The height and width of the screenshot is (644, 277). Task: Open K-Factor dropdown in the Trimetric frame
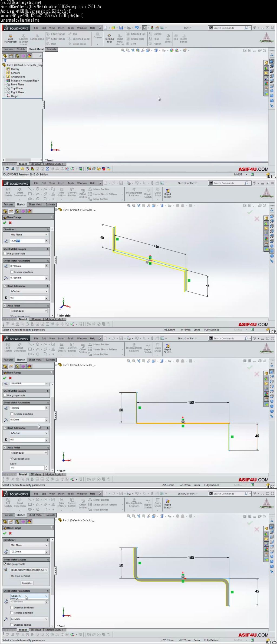point(29,291)
